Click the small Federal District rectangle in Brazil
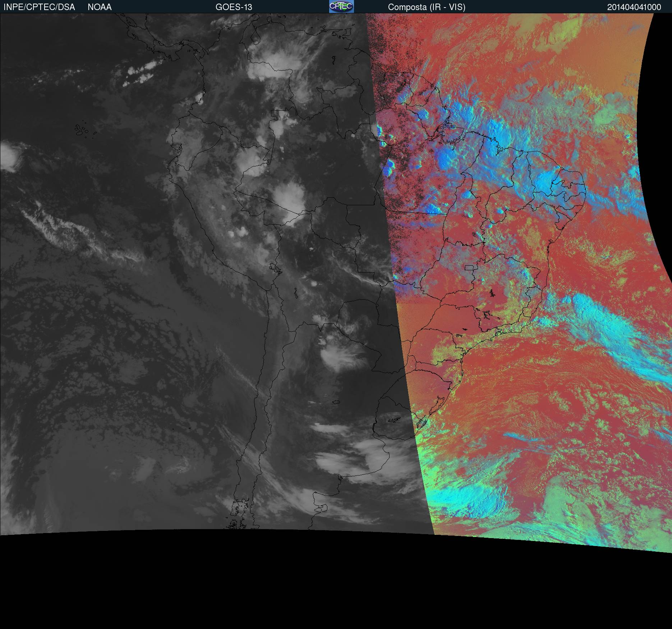Screen dimensions: 672x629 469,267
